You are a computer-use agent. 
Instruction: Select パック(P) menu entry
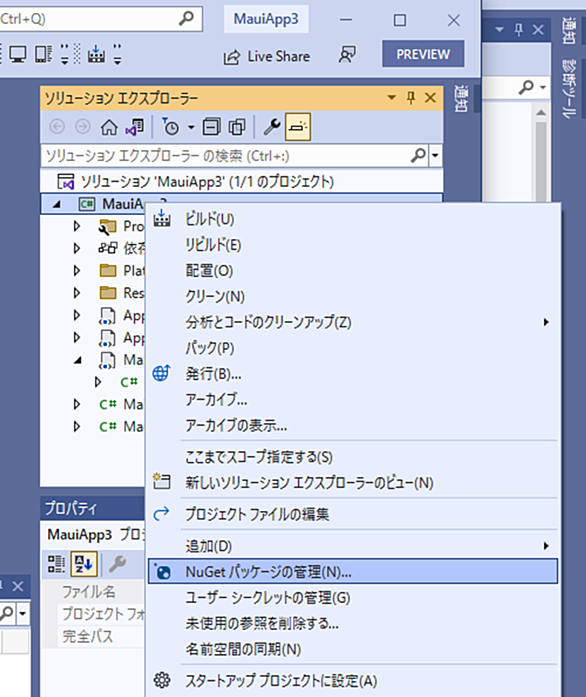352,348
